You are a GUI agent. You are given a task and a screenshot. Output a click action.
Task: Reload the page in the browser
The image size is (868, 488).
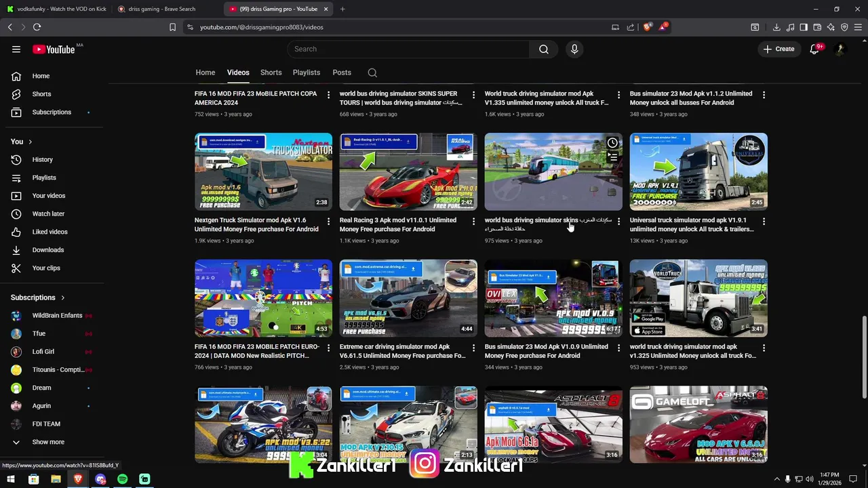37,27
